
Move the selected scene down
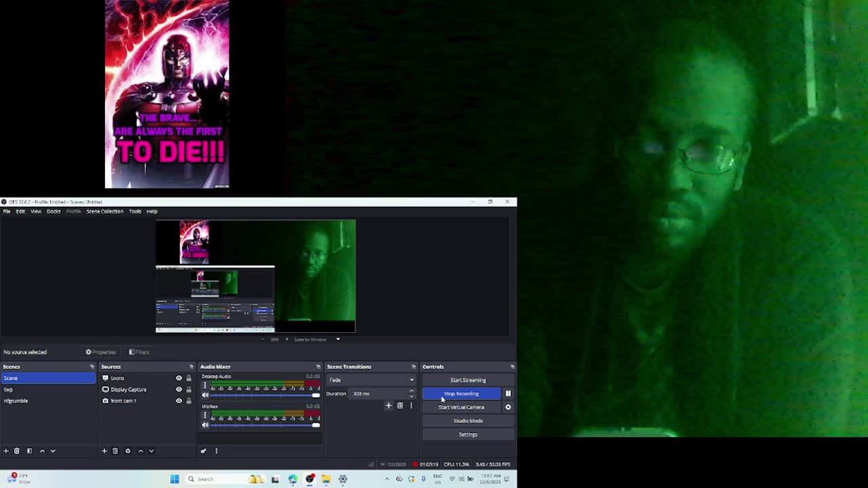53,451
